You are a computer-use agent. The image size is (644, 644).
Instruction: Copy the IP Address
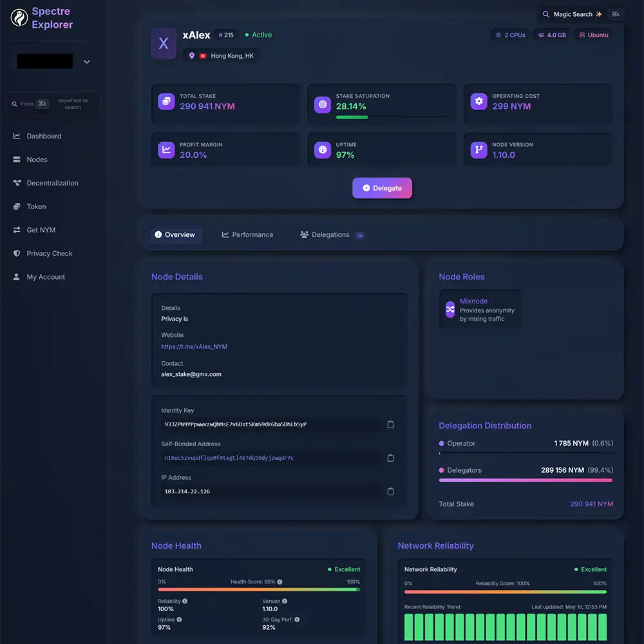coord(391,491)
